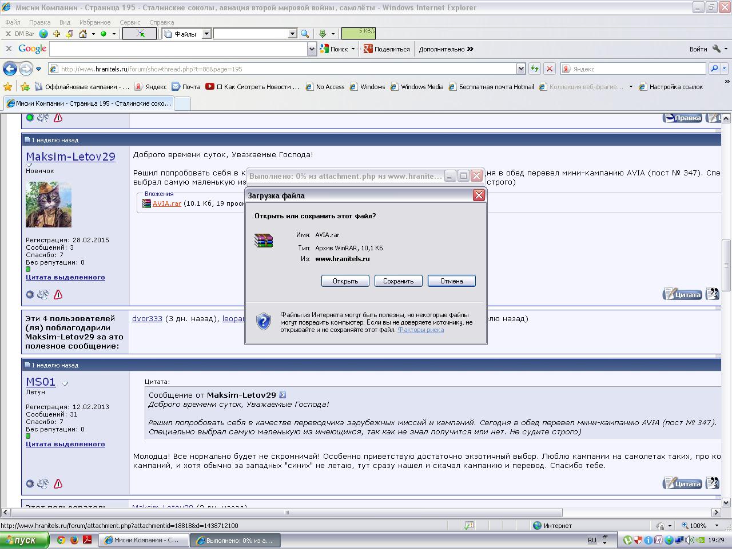Open the Факторы риска link

pos(420,330)
